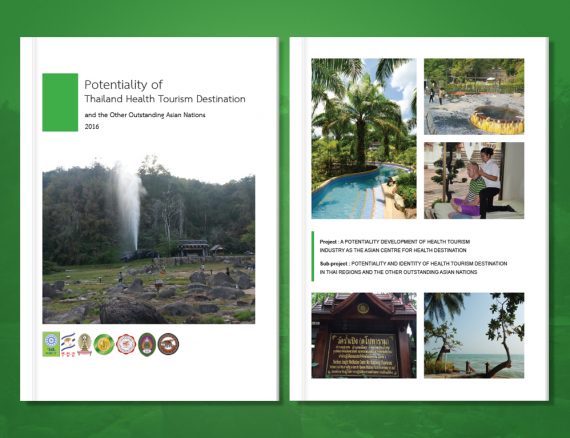
Task: Click 'INDUSTRY AS THE ASIAN CENTRE FOR HEALTH DESTINATION' line
Action: coord(393,250)
